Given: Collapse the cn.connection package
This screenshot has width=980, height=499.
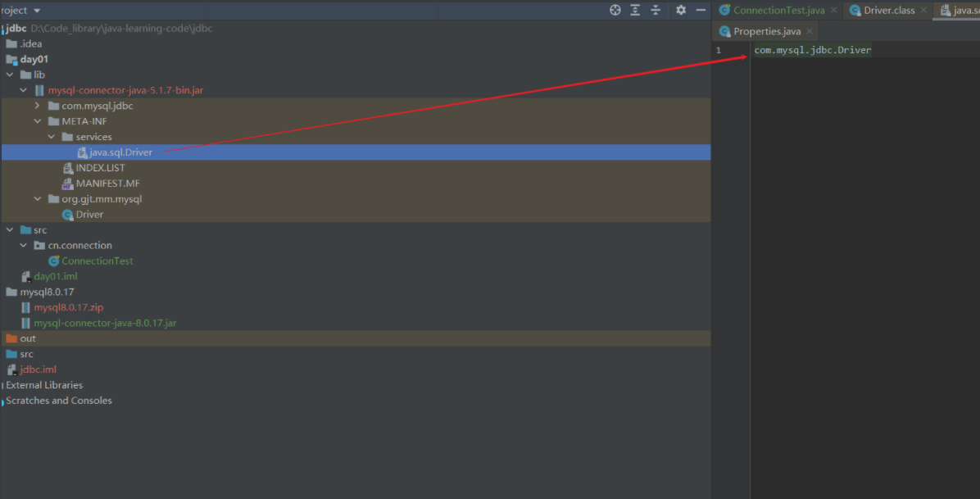Looking at the screenshot, I should coord(23,245).
